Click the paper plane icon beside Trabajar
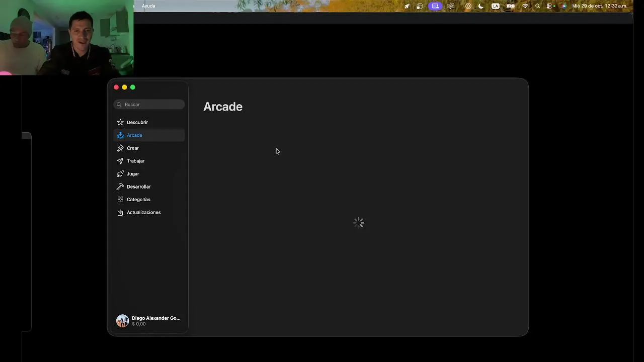 tap(120, 161)
